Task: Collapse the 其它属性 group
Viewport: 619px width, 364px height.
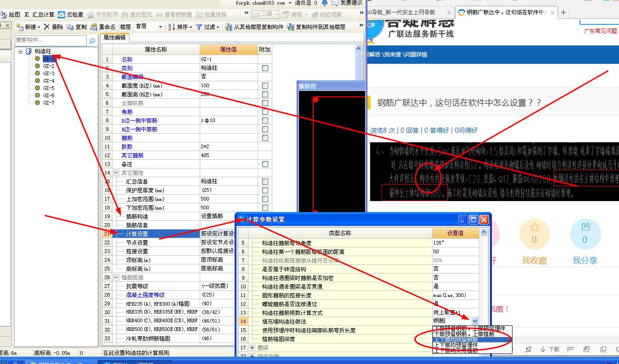Action: click(x=116, y=173)
